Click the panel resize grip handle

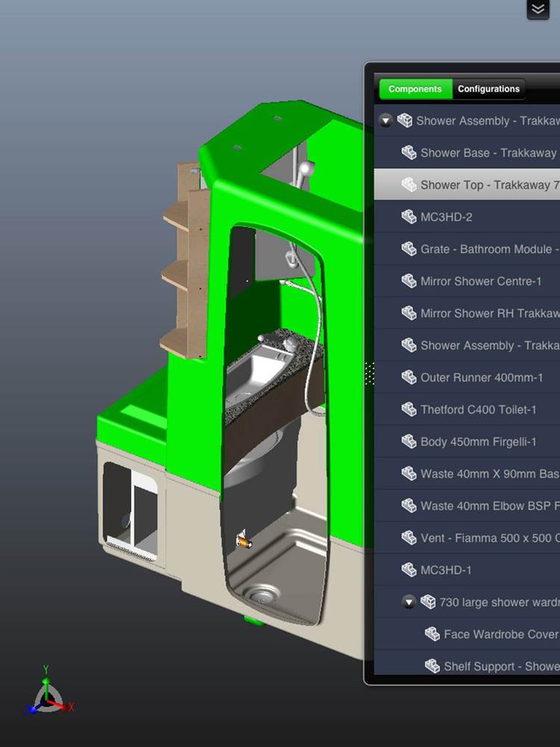pos(368,373)
